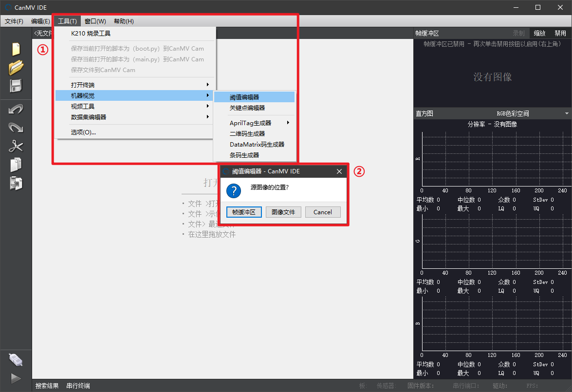This screenshot has height=392, width=572.
Task: Click the 驱动 status bar entry
Action: pyautogui.click(x=500, y=386)
